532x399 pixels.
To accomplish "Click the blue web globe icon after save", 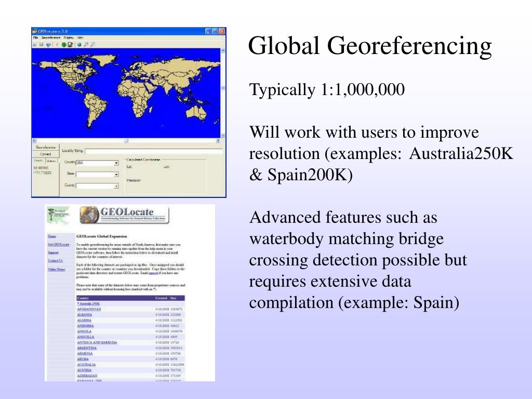I will tap(48, 45).
